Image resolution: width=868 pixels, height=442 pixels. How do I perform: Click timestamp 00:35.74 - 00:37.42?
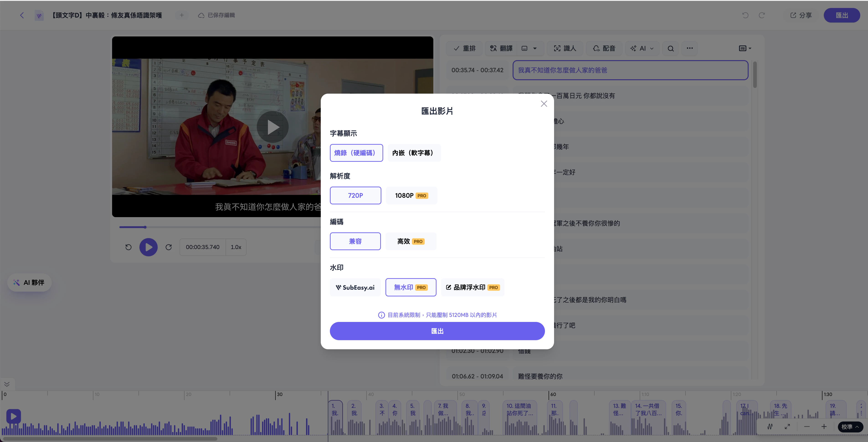coord(477,70)
